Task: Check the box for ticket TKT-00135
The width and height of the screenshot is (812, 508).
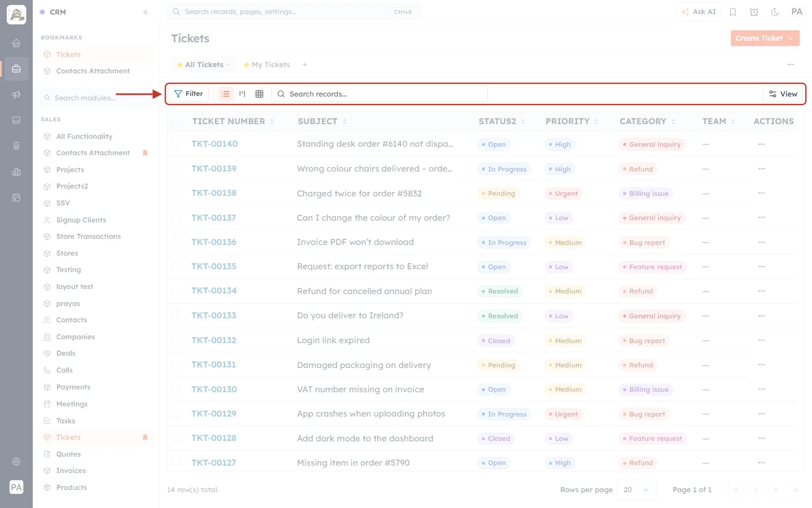Action: click(x=176, y=266)
